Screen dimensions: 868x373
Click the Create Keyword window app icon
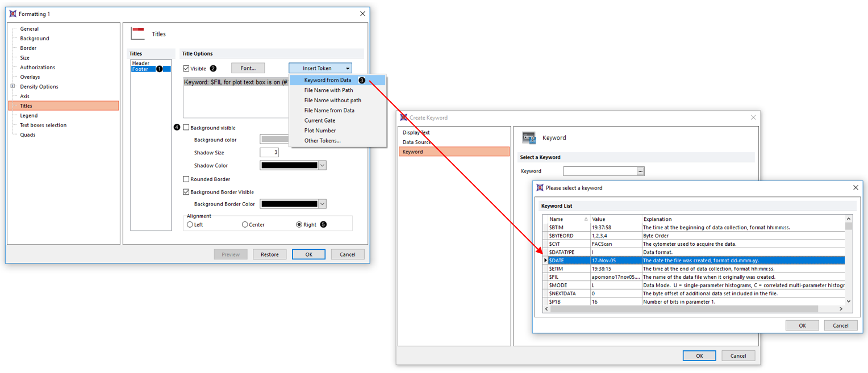click(403, 118)
